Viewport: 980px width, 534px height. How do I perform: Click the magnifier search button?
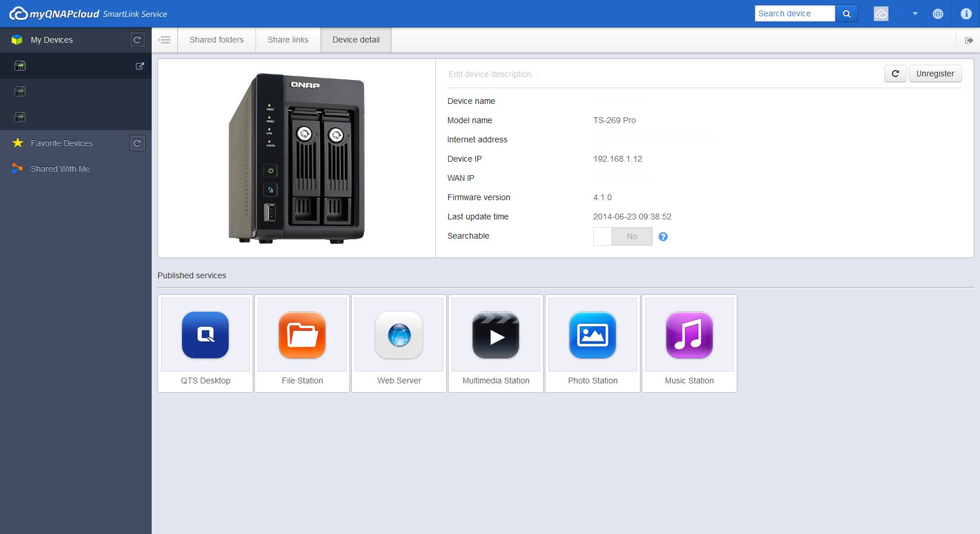pos(846,13)
